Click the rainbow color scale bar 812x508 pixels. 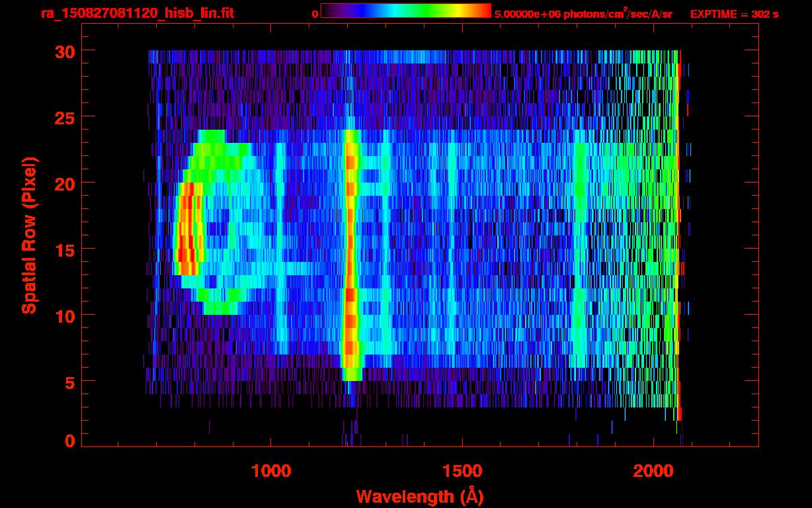tap(406, 11)
